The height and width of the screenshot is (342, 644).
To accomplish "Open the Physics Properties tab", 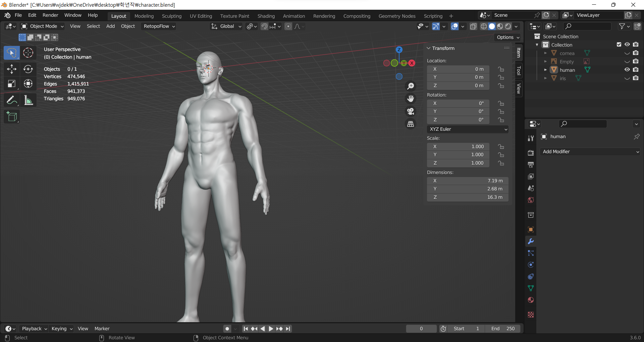I will tap(531, 265).
